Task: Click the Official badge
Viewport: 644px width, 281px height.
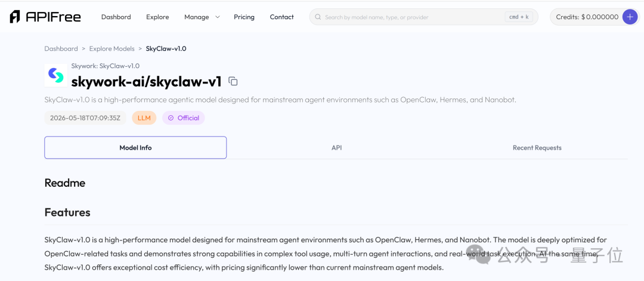Action: (x=184, y=118)
